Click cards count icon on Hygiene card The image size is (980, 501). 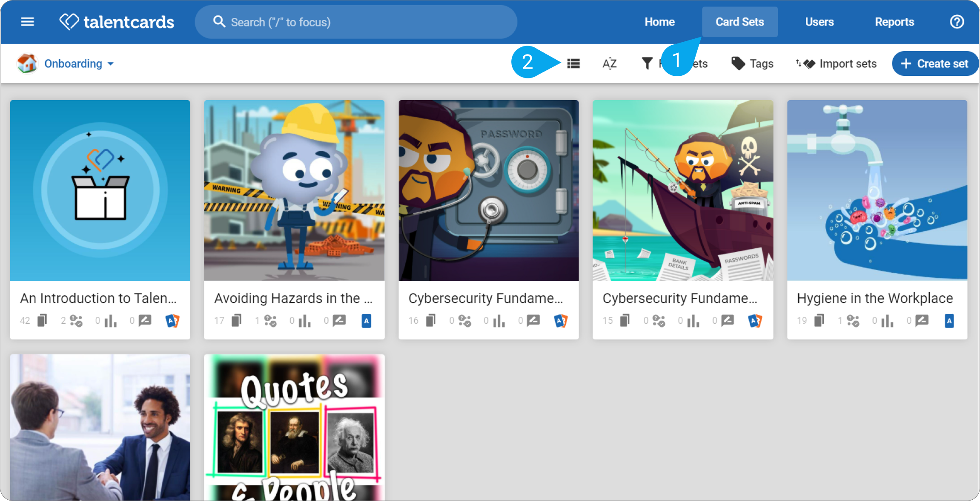819,320
